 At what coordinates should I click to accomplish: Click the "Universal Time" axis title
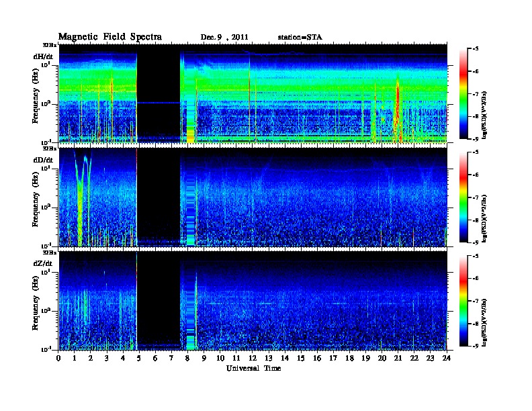click(253, 368)
